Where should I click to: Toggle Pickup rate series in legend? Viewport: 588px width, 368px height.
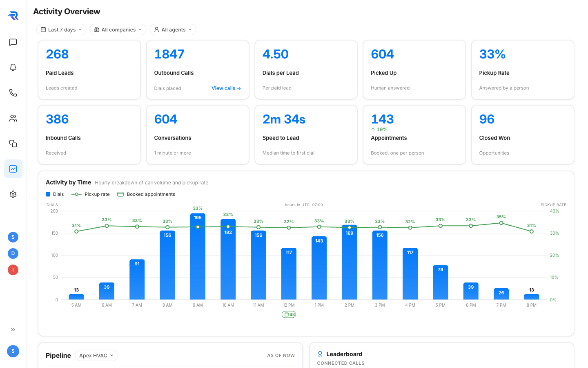91,194
